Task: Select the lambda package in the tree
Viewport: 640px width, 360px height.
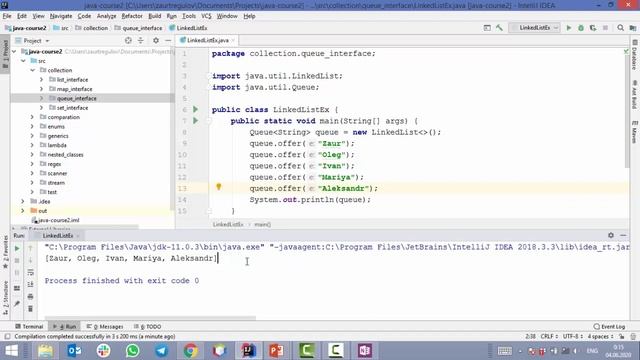Action: click(53, 145)
